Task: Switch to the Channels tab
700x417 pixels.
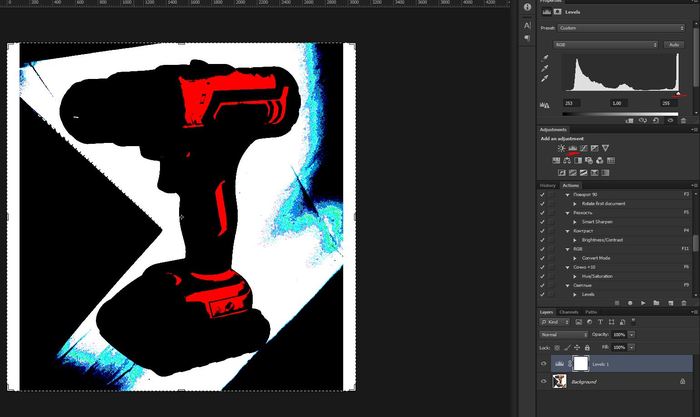Action: (568, 312)
